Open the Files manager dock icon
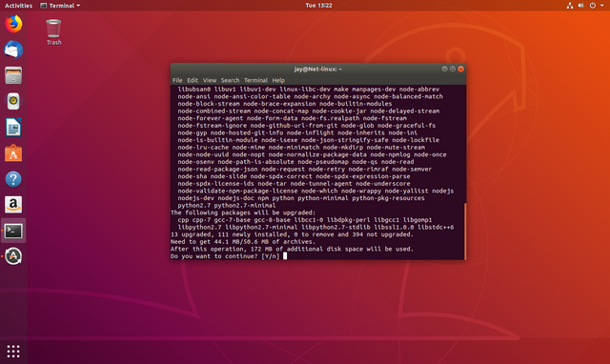 [13, 75]
